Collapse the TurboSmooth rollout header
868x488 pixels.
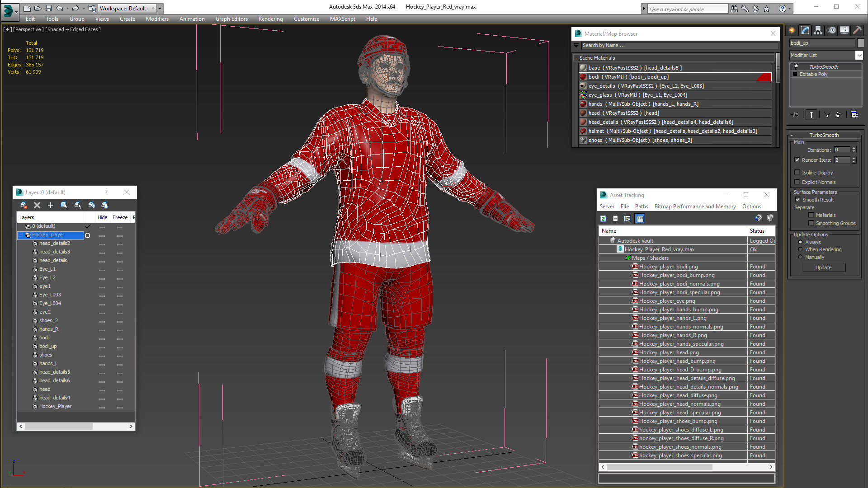tap(824, 135)
